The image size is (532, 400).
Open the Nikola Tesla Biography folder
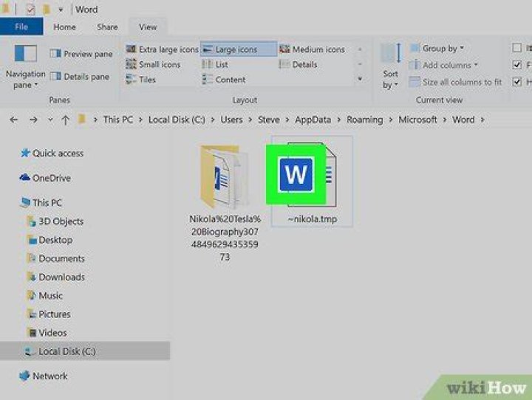219,177
